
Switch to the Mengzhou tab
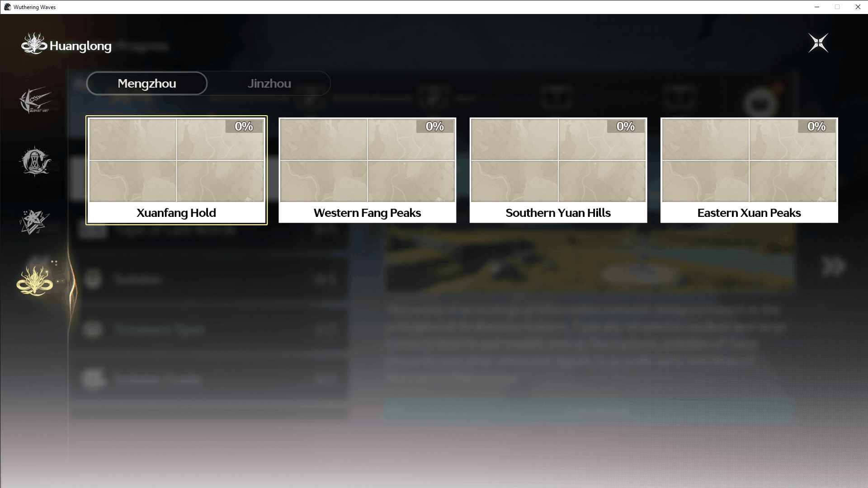click(x=147, y=84)
